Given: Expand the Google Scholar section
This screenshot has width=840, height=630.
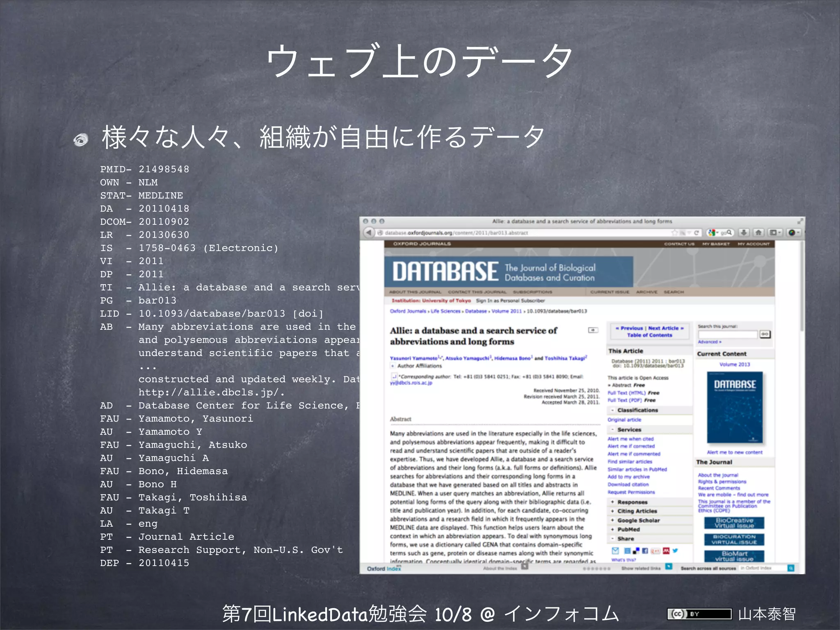Looking at the screenshot, I should (613, 520).
